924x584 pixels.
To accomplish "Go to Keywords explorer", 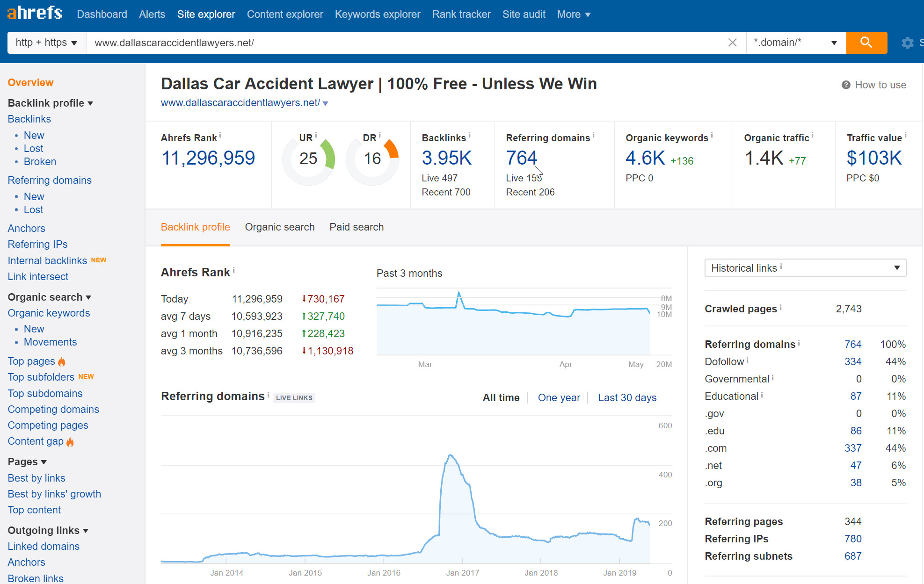I will point(378,14).
